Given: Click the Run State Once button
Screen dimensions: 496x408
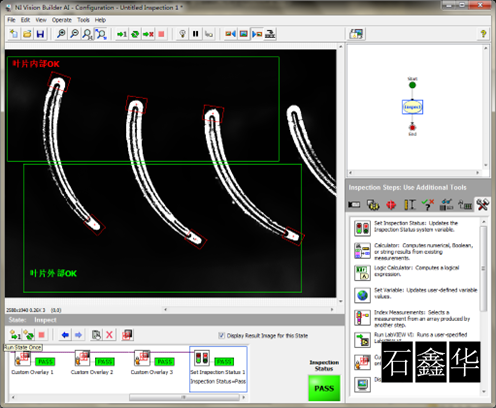Looking at the screenshot, I should tap(15, 335).
